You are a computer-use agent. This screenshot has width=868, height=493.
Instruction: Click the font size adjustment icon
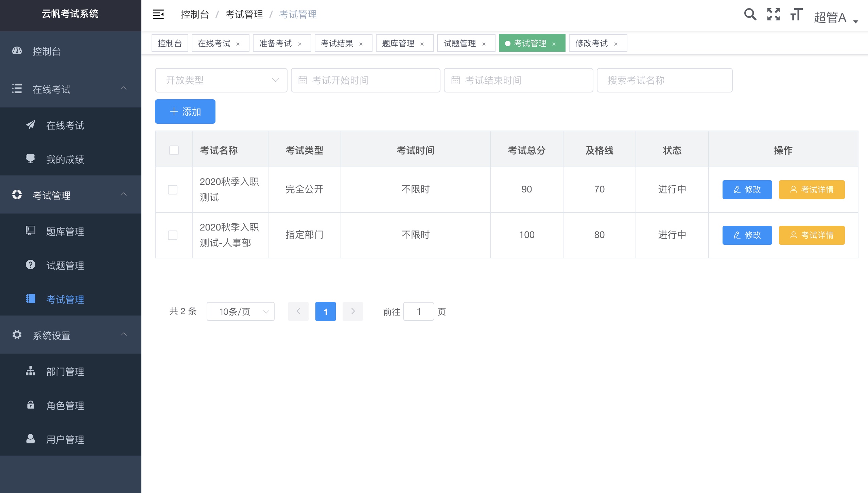click(x=796, y=14)
